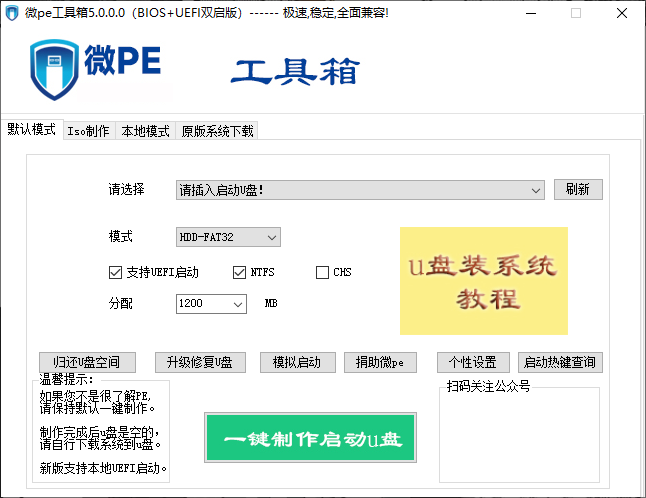646x498 pixels.
Task: Click the 制作完成后U盘是空的 hint line
Action: 99,432
